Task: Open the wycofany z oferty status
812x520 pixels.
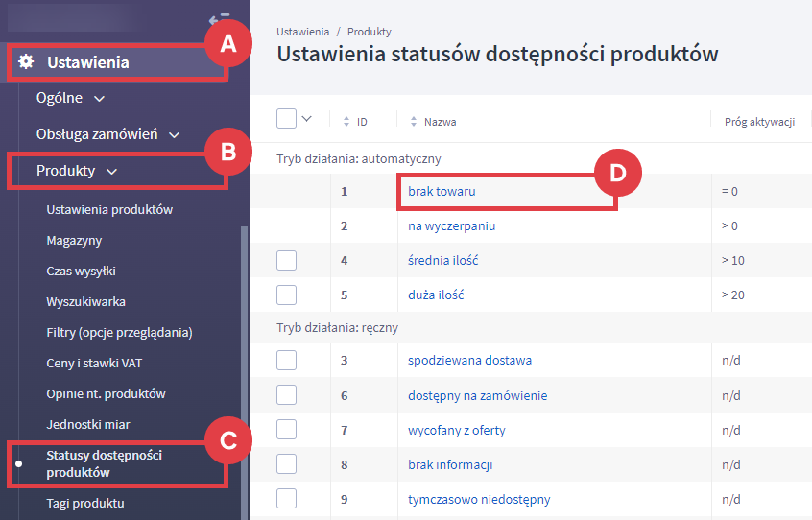Action: pos(457,430)
